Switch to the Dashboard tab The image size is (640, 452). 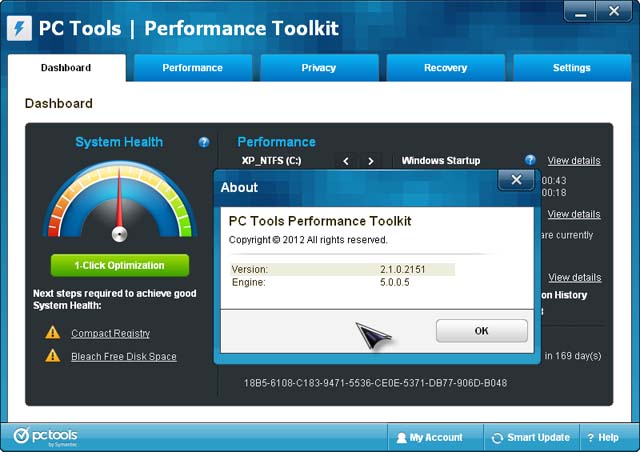point(67,68)
